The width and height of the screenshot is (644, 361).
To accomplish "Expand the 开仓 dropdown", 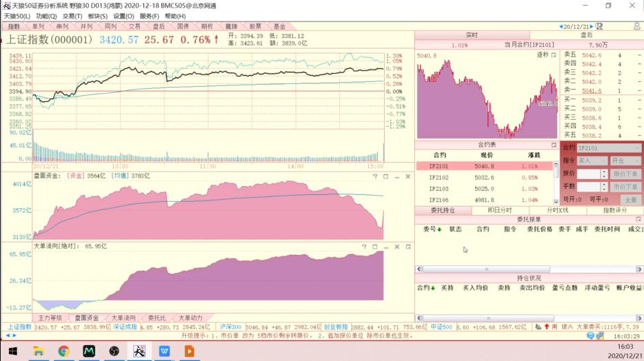I will point(636,161).
